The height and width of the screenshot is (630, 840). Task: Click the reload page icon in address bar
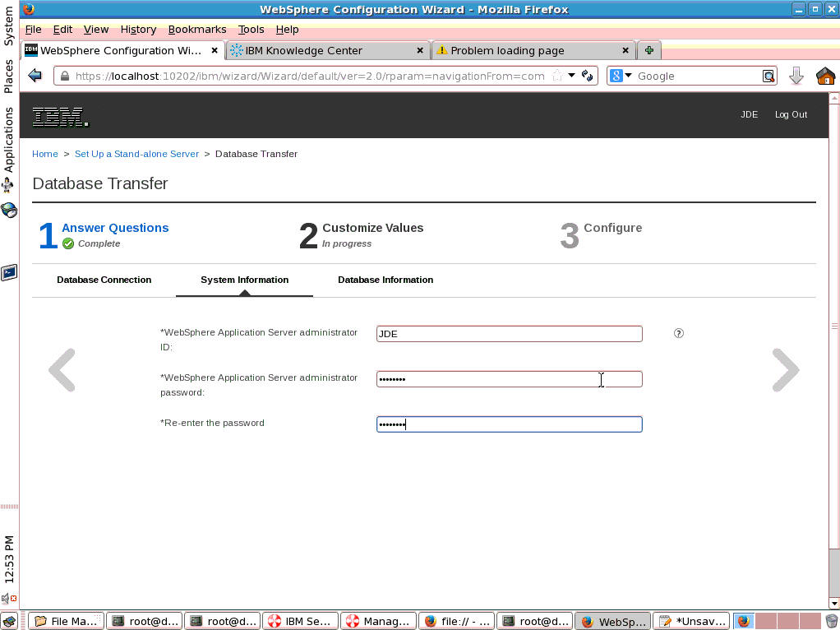(588, 76)
